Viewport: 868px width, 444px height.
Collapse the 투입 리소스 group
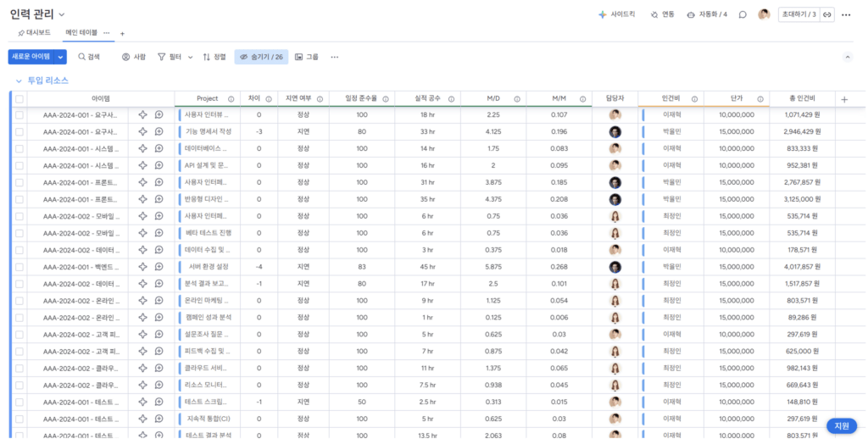point(18,80)
